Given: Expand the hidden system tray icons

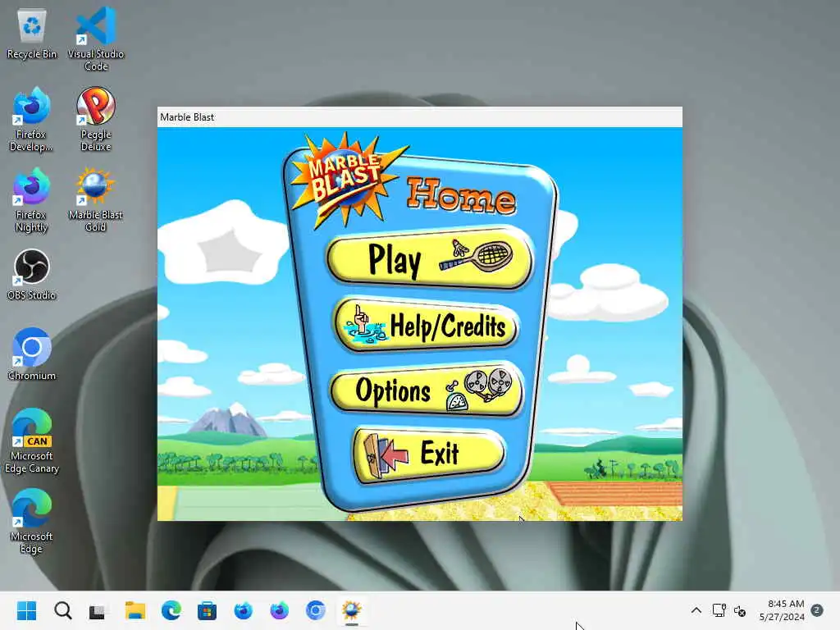Looking at the screenshot, I should (x=696, y=610).
